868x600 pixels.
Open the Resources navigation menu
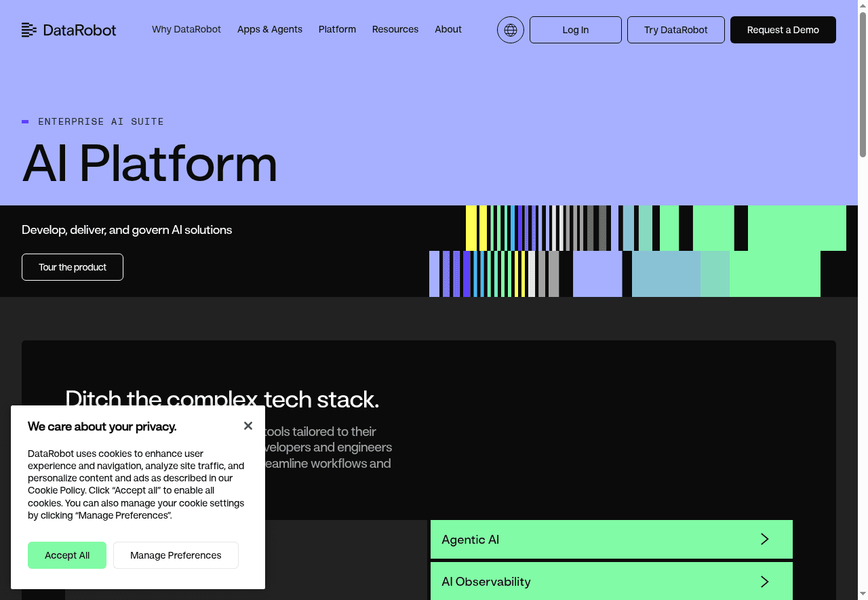[x=395, y=29]
